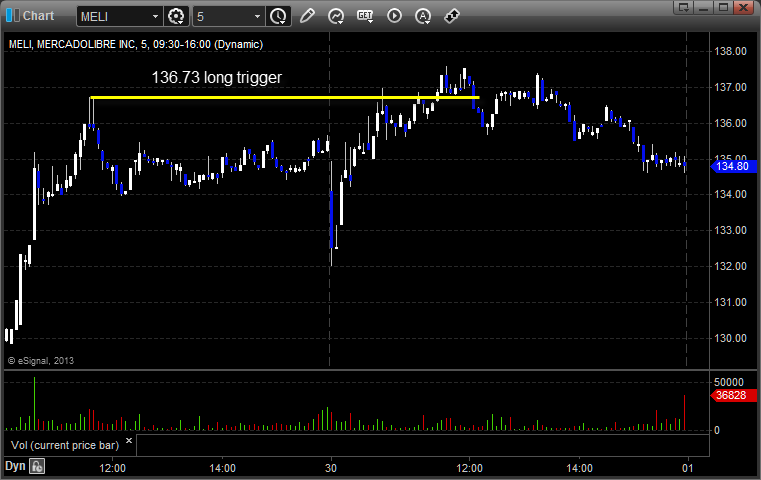Click the blue 134.80 current price marker
The width and height of the screenshot is (761, 480).
tap(733, 166)
